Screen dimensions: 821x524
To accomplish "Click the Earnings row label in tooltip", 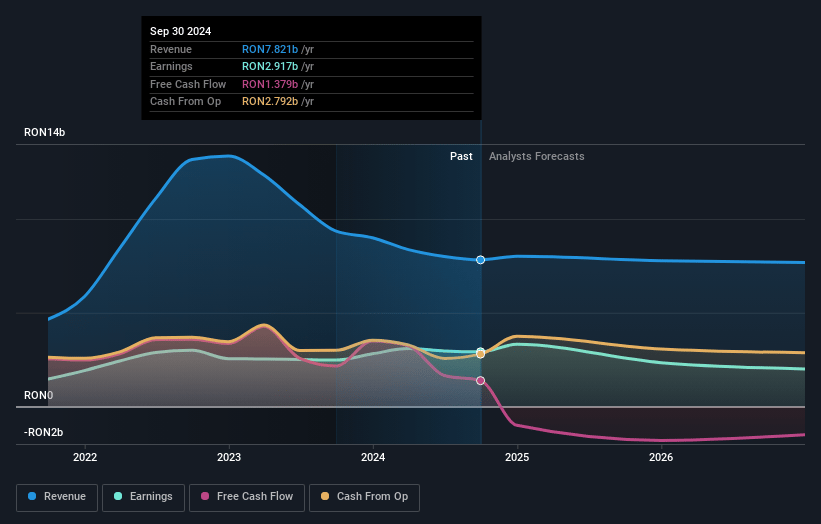I will [171, 66].
